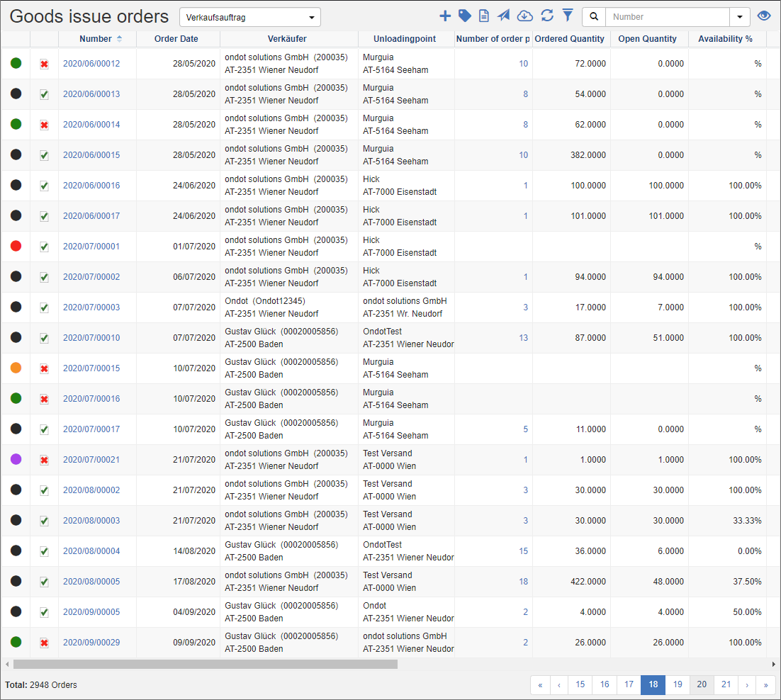
Task: Open the document icon in toolbar
Action: pyautogui.click(x=484, y=16)
